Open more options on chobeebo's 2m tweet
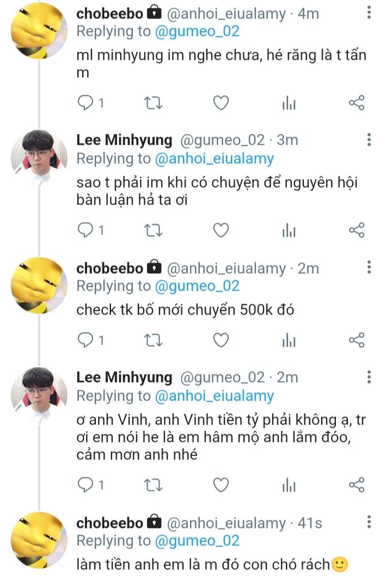 point(369,267)
